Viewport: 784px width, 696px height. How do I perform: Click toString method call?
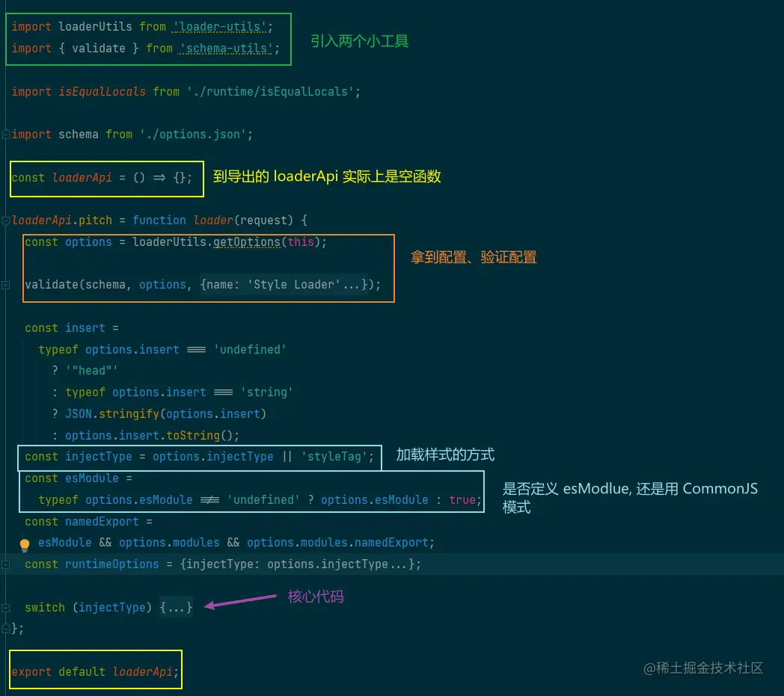pos(193,435)
